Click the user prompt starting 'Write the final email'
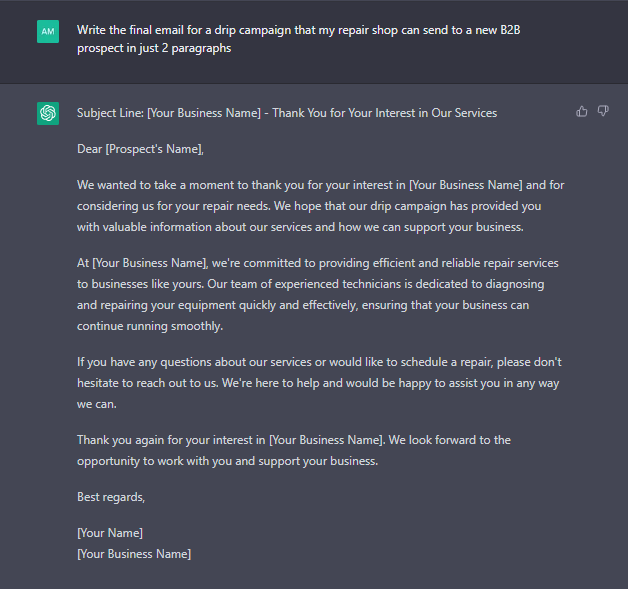Viewport: 628px width, 589px height. click(x=298, y=39)
